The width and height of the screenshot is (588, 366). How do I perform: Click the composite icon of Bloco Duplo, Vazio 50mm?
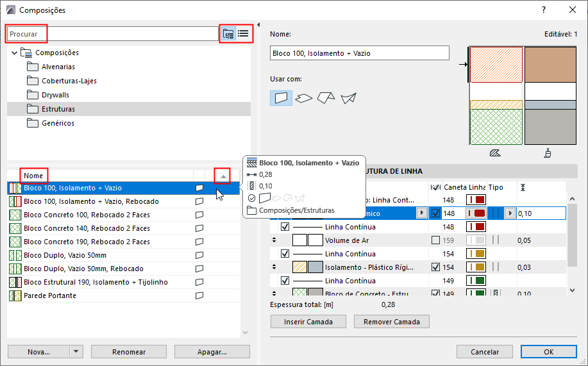pyautogui.click(x=15, y=255)
